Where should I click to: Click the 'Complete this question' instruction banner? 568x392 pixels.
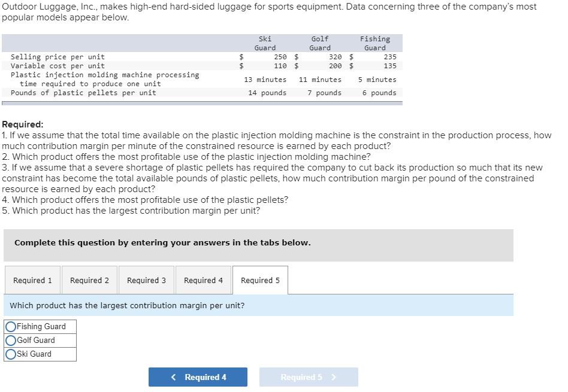(x=162, y=243)
